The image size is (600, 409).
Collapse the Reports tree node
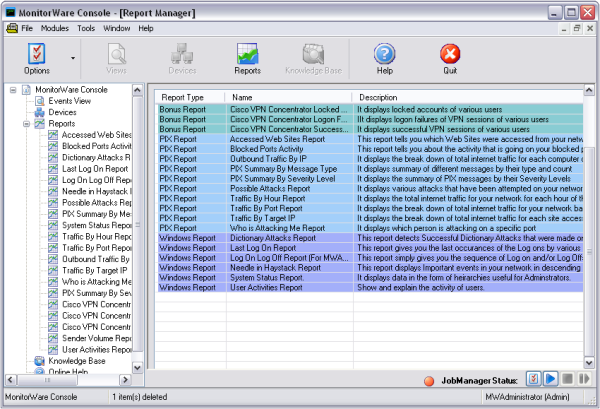coord(26,124)
